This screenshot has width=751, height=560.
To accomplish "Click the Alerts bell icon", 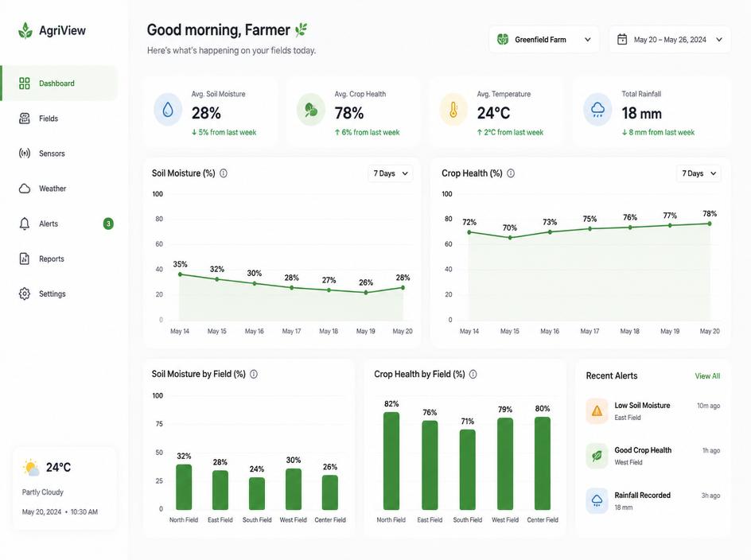I will point(25,224).
